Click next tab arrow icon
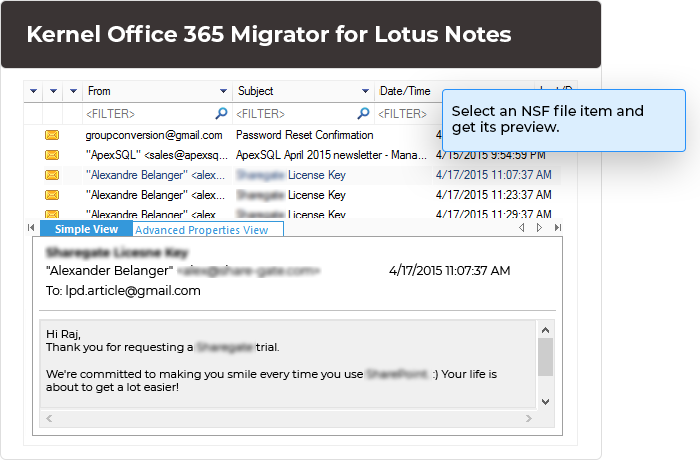Viewport: 700px width, 460px height. click(x=539, y=228)
